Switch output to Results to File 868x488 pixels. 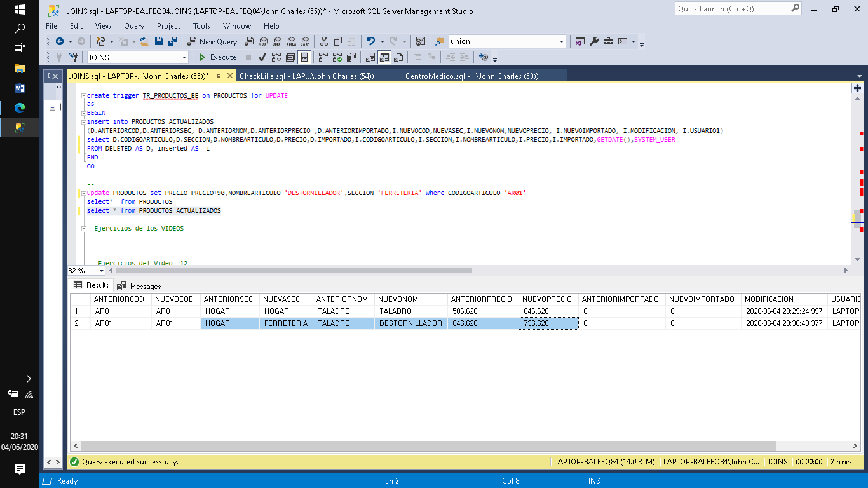pyautogui.click(x=398, y=57)
